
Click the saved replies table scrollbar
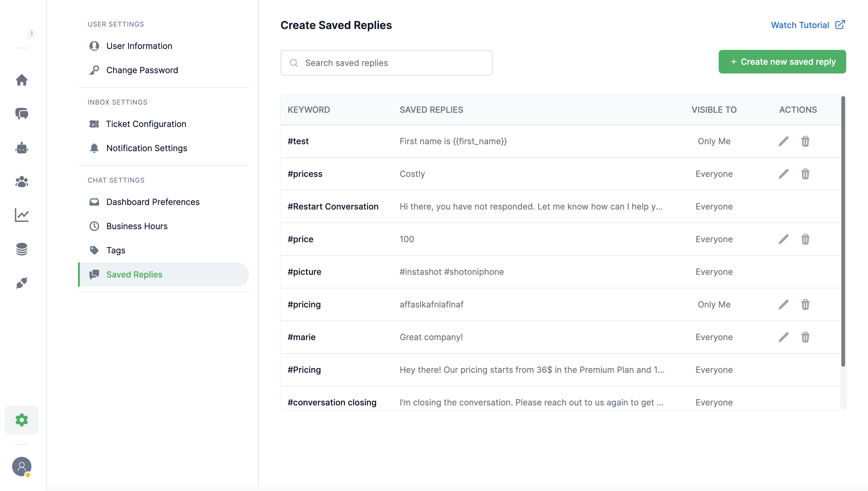tap(843, 231)
